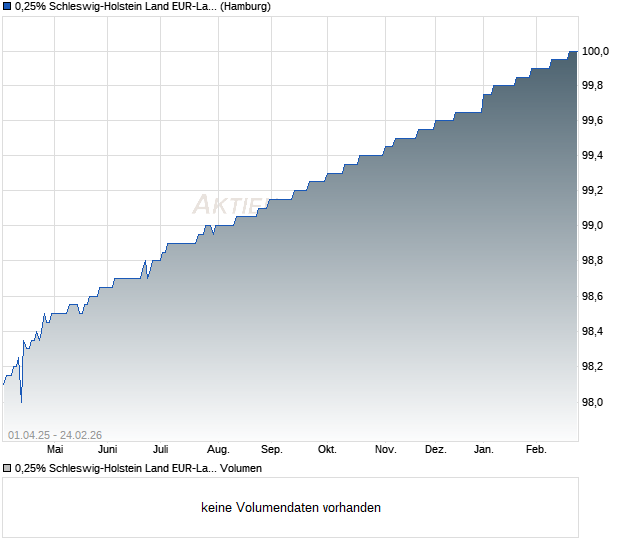
Task: Click the Volumen legend label text
Action: coord(138,468)
